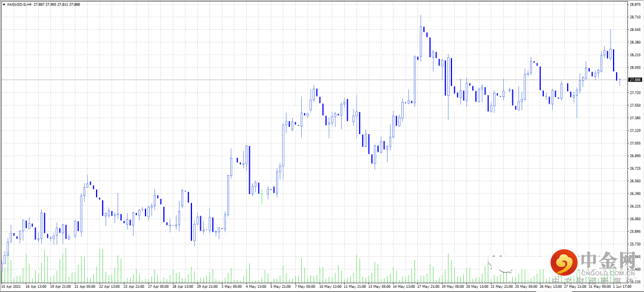Click the 19 May 05:00 time label
Screen dimensions: 644x292
[452, 286]
